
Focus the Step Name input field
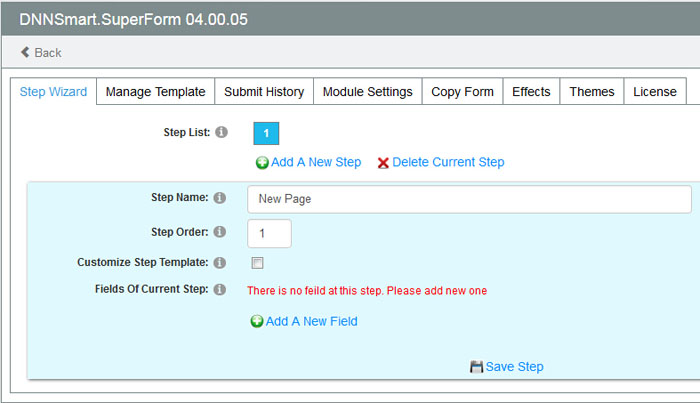point(469,199)
